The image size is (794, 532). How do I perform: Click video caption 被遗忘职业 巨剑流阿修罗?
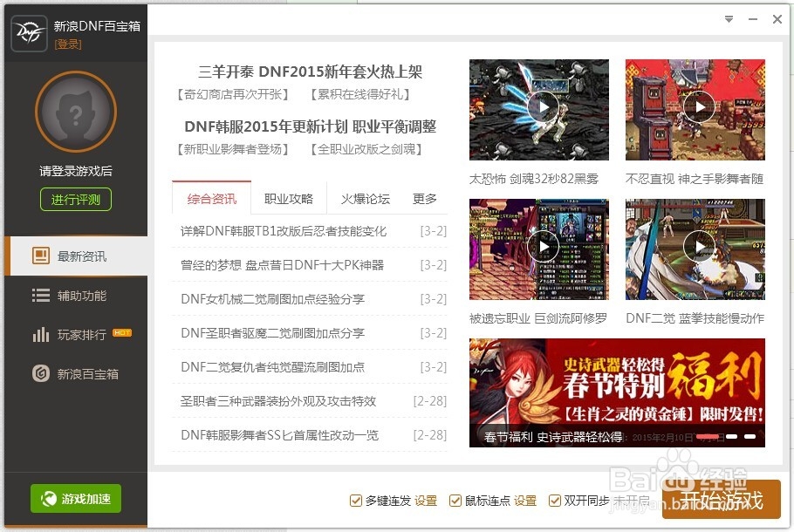(538, 318)
